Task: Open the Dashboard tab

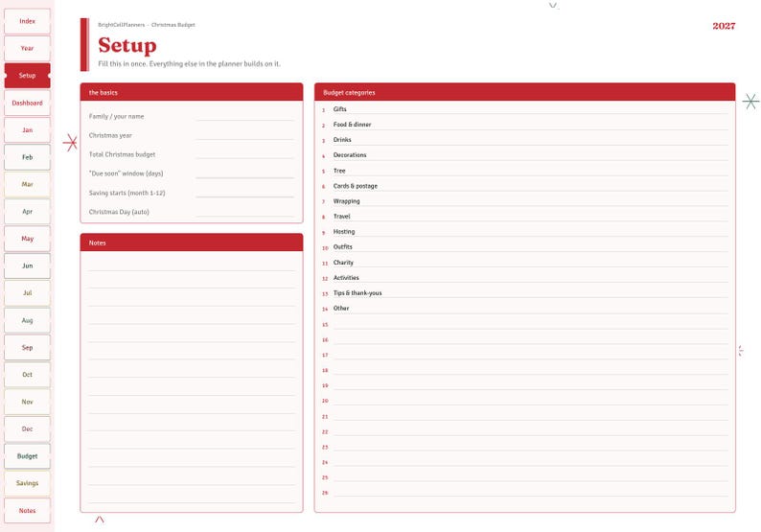Action: 27,103
